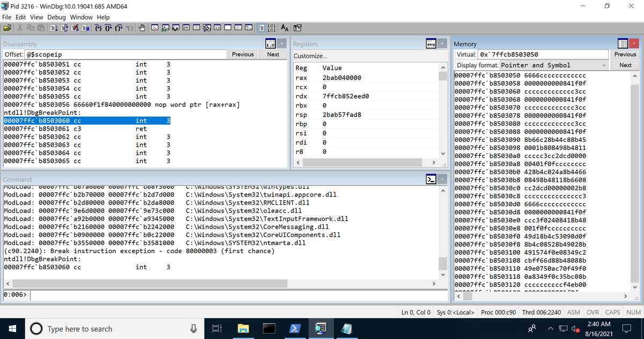Click the b8503061 c3 ret instruction line

click(75, 129)
